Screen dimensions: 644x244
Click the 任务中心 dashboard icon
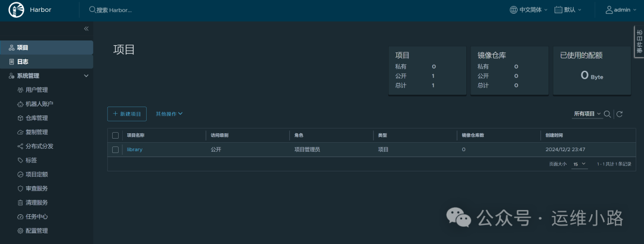click(20, 217)
